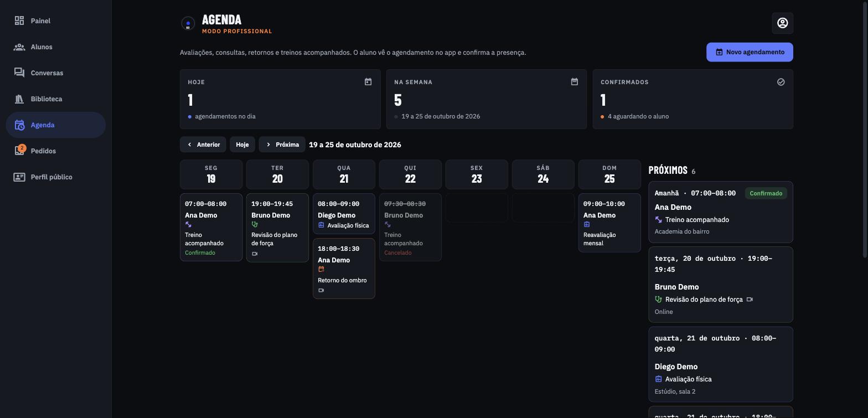Click the Cancelado status text
Screen dimensions: 868x418
point(398,253)
